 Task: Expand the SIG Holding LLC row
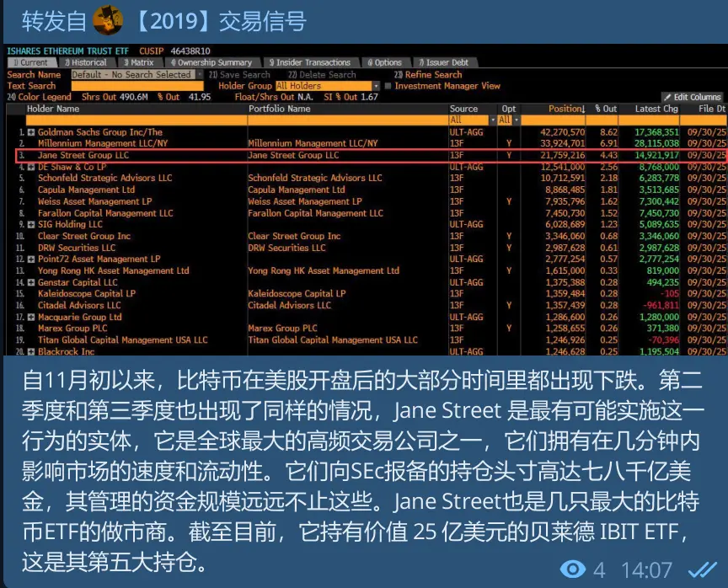point(31,225)
